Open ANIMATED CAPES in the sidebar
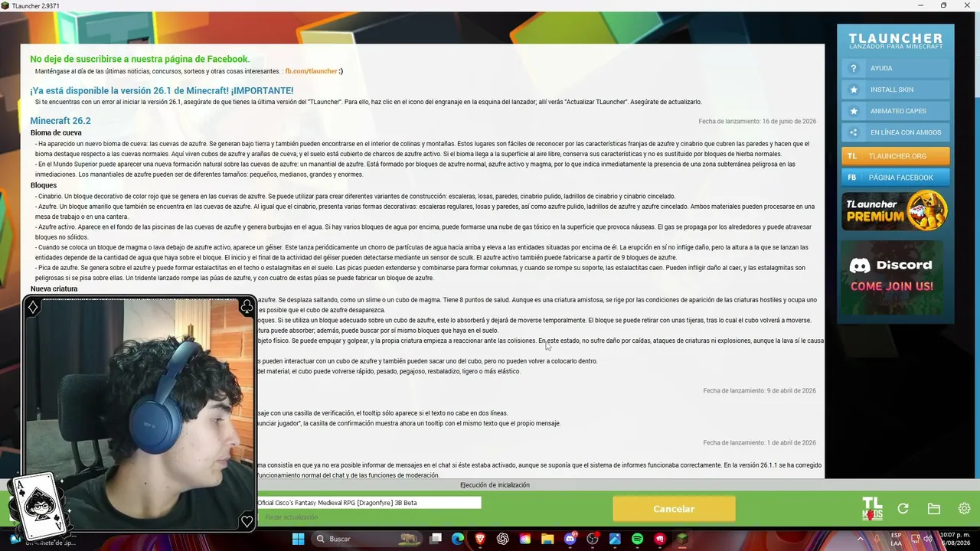Image resolution: width=980 pixels, height=551 pixels. 895,111
